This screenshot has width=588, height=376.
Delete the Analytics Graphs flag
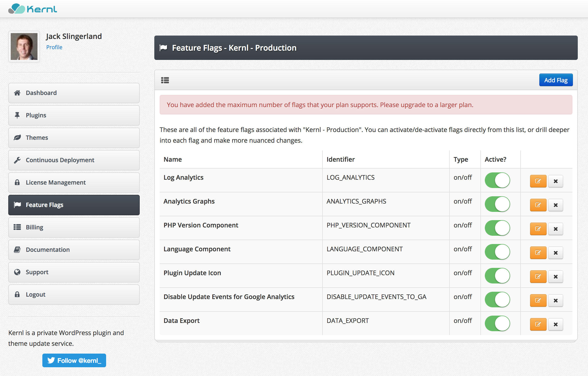pyautogui.click(x=555, y=205)
